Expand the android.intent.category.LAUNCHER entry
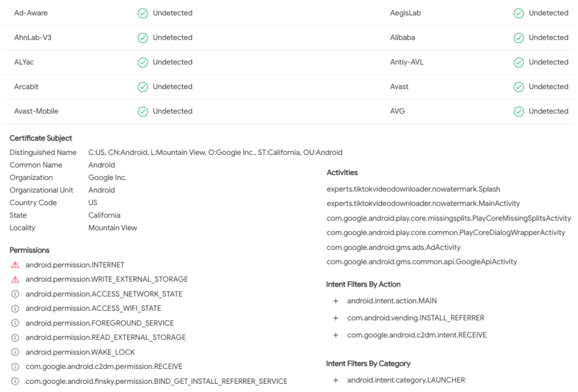This screenshot has width=578, height=392. click(x=336, y=380)
